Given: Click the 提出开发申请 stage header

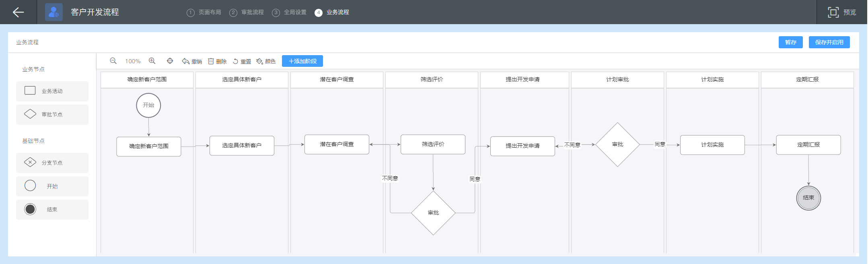Looking at the screenshot, I should (x=525, y=80).
